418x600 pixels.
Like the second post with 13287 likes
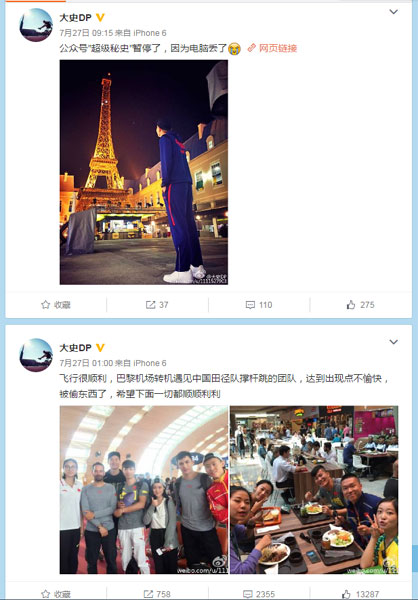[360, 594]
